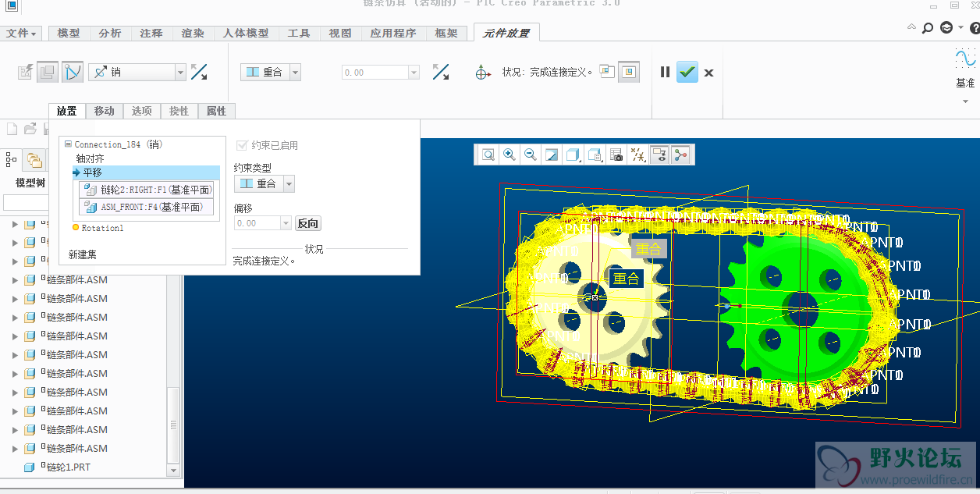This screenshot has width=980, height=494.
Task: Toggle convert constraints to connection icon
Action: pyautogui.click(x=73, y=72)
